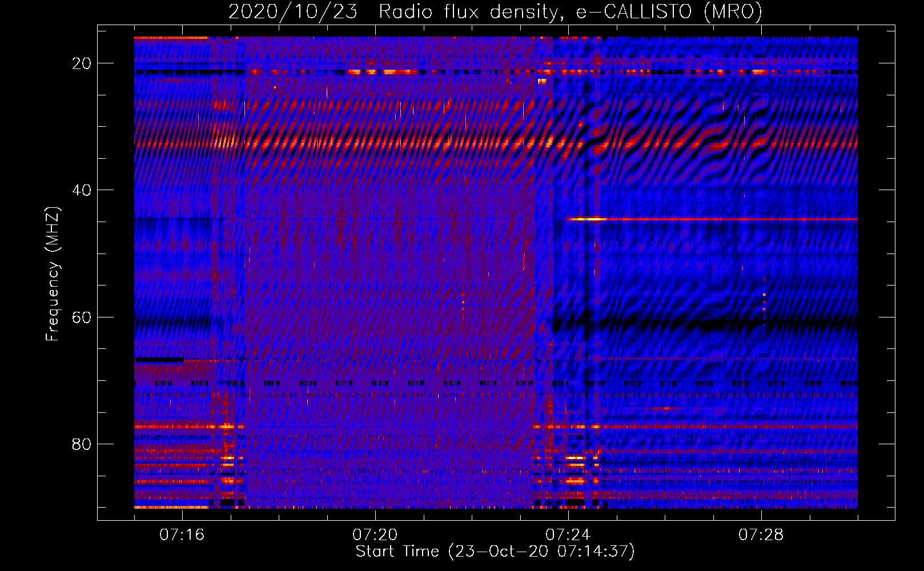Click the 'Start Time (23-Oct-20 07:14:37)' label

point(495,552)
